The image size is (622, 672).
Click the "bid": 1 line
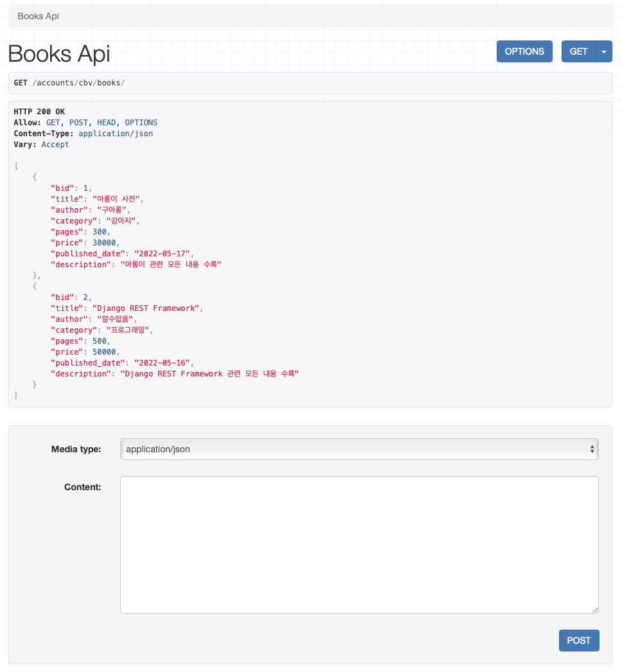click(x=71, y=188)
